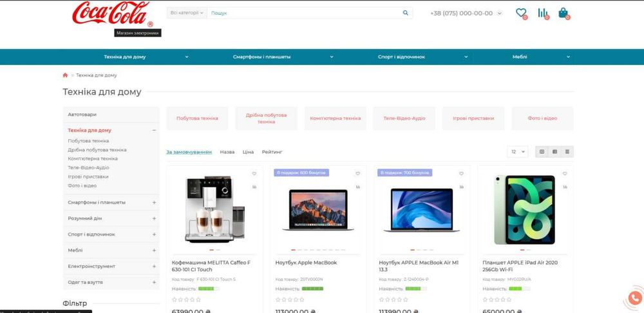Open Смартфоны і планшеты in top navigation
Screen dimensions: 644x313
coord(261,57)
